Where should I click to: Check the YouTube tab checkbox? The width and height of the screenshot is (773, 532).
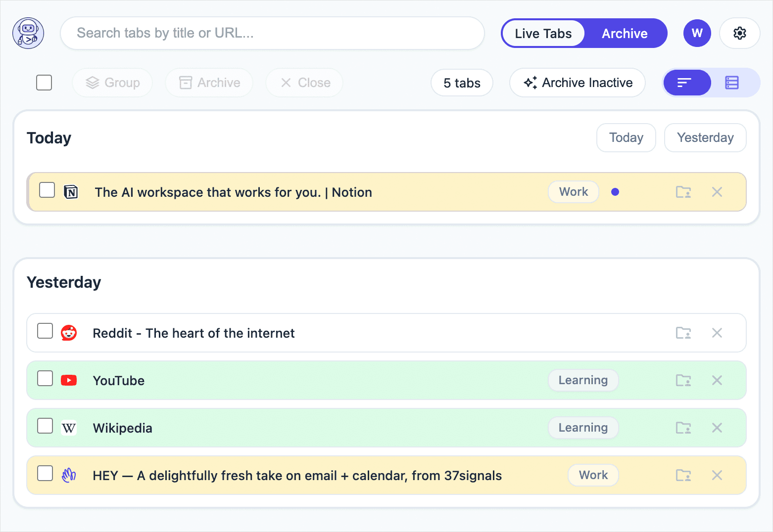pyautogui.click(x=45, y=378)
